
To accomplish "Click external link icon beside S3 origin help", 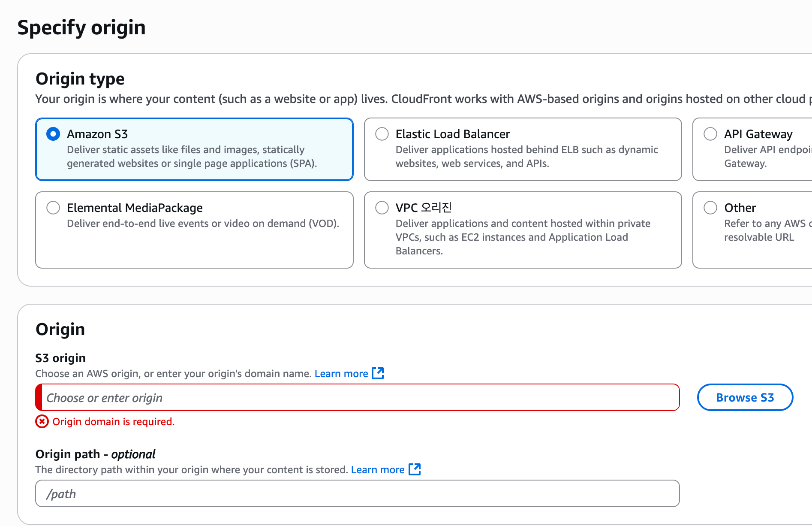I will pos(378,373).
